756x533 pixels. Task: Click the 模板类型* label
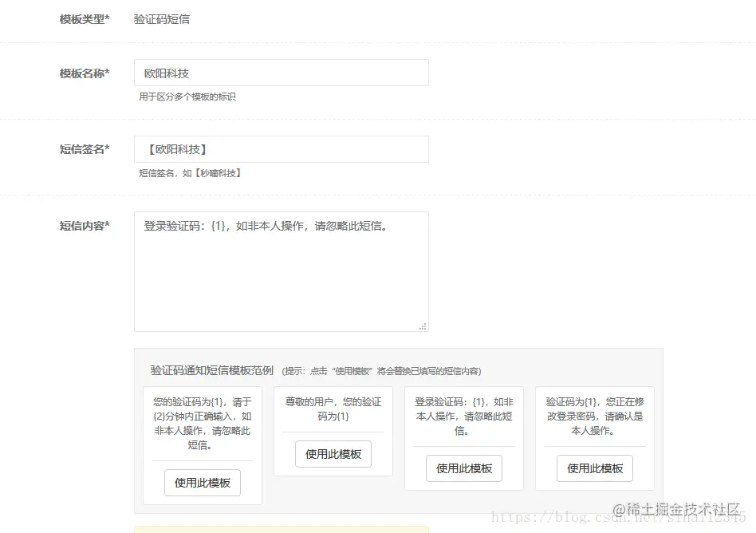85,19
